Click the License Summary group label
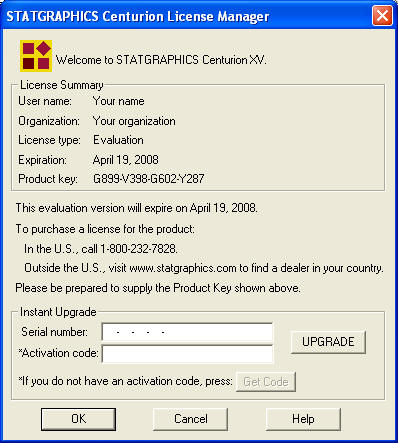The width and height of the screenshot is (398, 443). [x=62, y=85]
